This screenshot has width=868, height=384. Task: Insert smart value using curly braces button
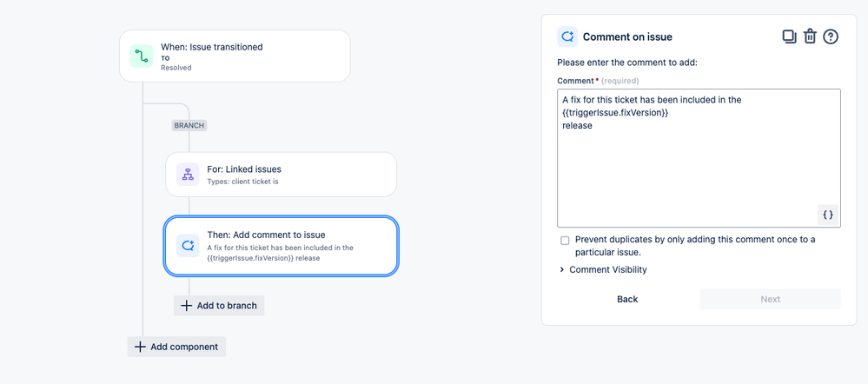[x=827, y=215]
